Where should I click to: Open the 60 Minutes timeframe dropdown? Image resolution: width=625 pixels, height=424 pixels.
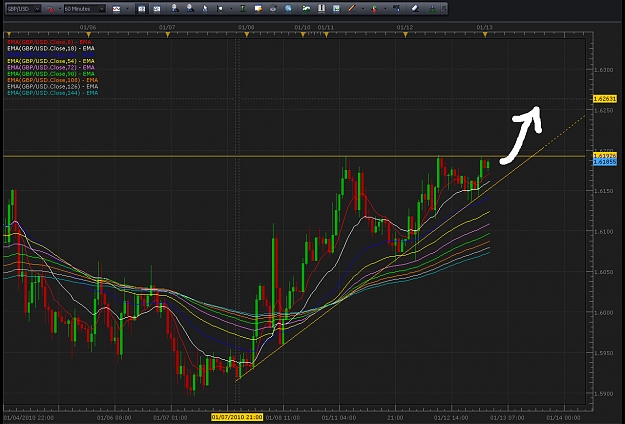pyautogui.click(x=102, y=9)
